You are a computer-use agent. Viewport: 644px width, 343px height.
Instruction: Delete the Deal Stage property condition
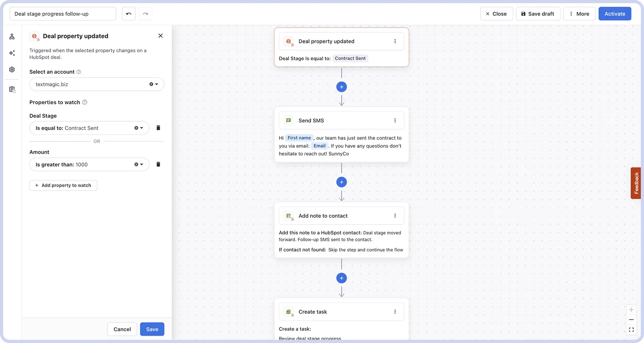158,128
